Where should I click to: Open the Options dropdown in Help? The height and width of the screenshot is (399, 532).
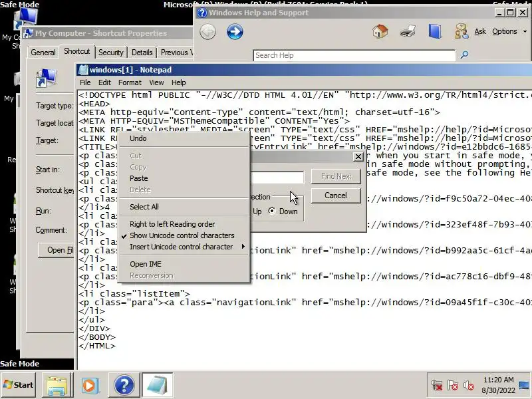click(x=509, y=31)
